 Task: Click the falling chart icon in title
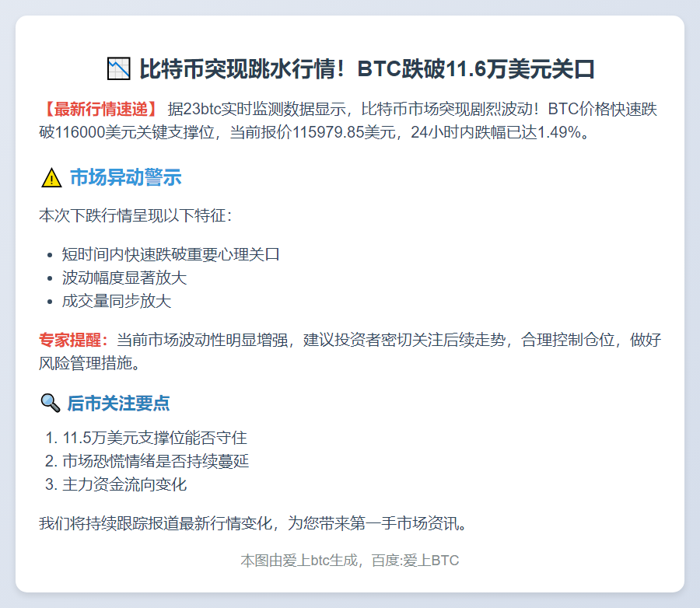click(118, 69)
